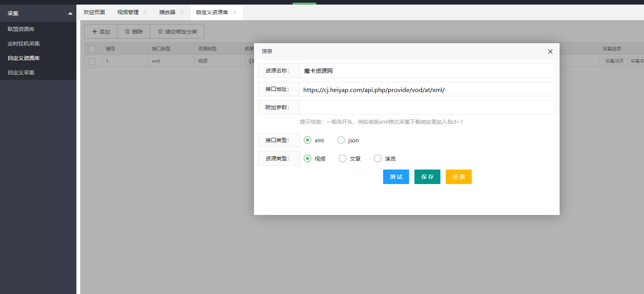This screenshot has width=644, height=294.
Task: Switch to the 视频管理 tab
Action: click(x=128, y=13)
